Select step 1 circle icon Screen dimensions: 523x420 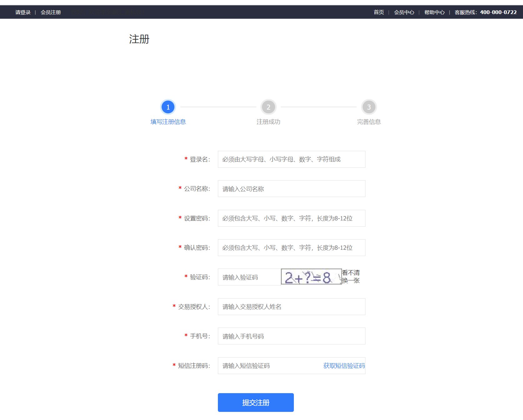pos(168,107)
